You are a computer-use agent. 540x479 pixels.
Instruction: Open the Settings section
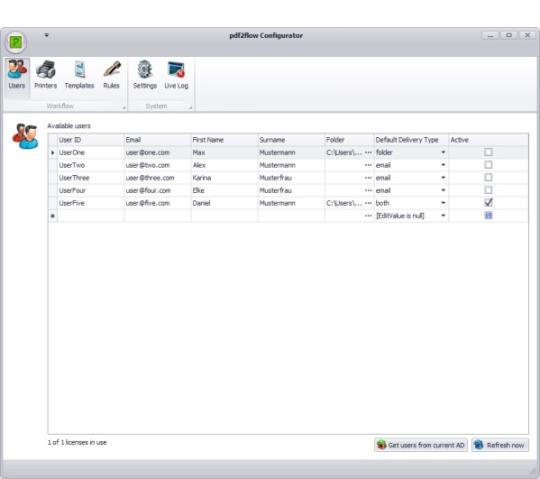pyautogui.click(x=145, y=75)
